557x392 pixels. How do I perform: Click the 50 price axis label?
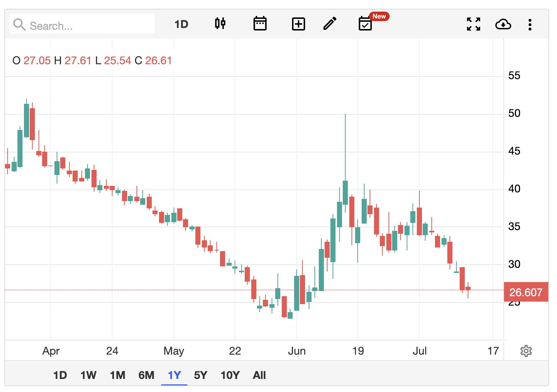point(514,113)
